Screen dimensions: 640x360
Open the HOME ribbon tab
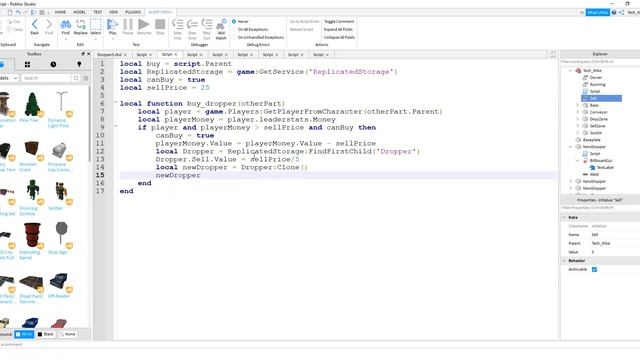[60, 12]
